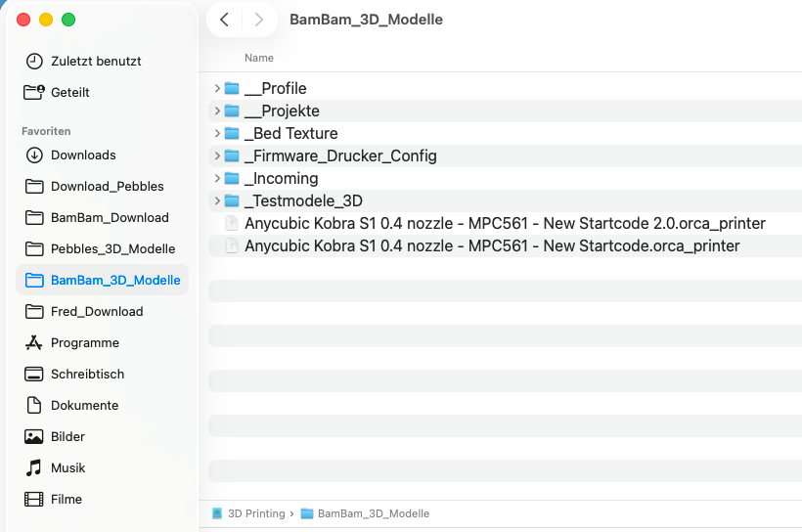Expand the _Firmware_Drucker_Config folder
Screen dimensions: 802x532
pos(217,156)
